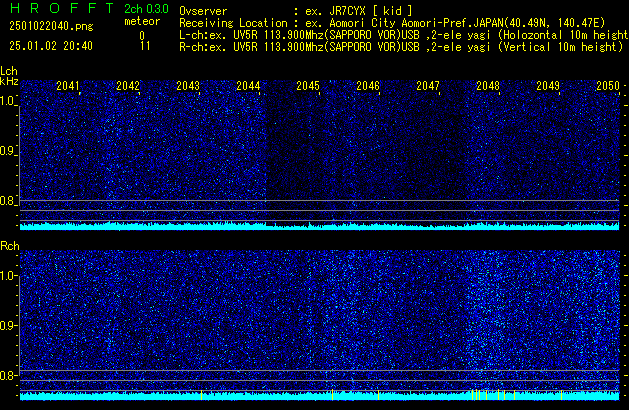
Task: Click the cyan Rch signal level strip
Action: pos(319,396)
